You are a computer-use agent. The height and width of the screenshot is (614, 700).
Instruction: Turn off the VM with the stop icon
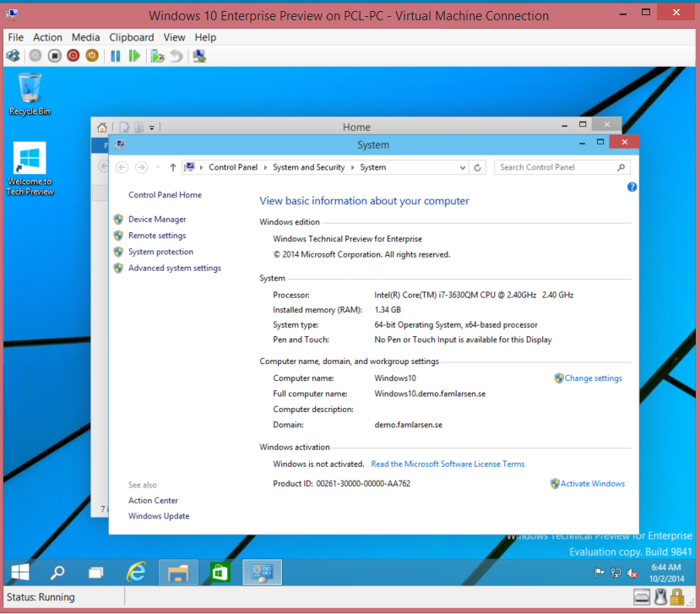(54, 56)
